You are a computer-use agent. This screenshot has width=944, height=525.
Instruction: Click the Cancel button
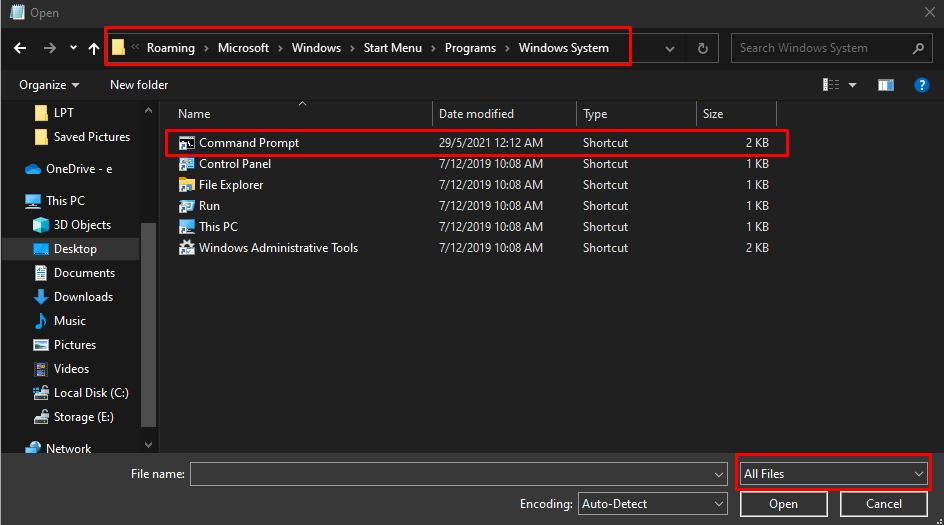884,504
